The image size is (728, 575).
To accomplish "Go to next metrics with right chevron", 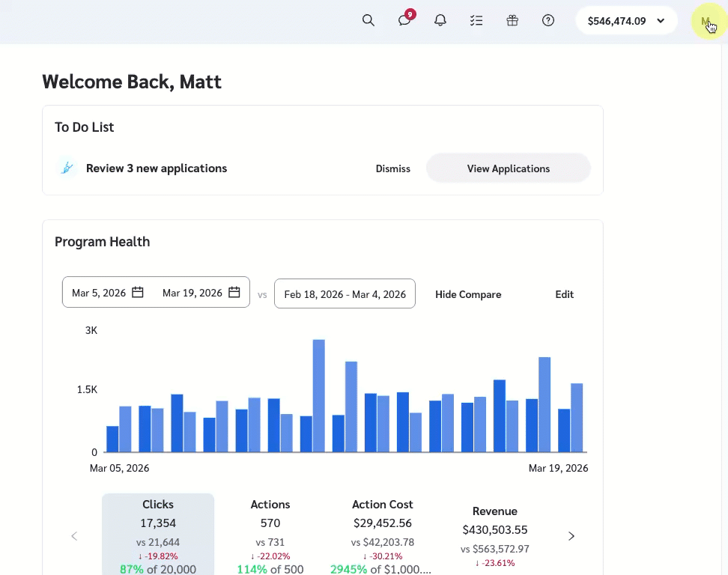I will pos(571,536).
